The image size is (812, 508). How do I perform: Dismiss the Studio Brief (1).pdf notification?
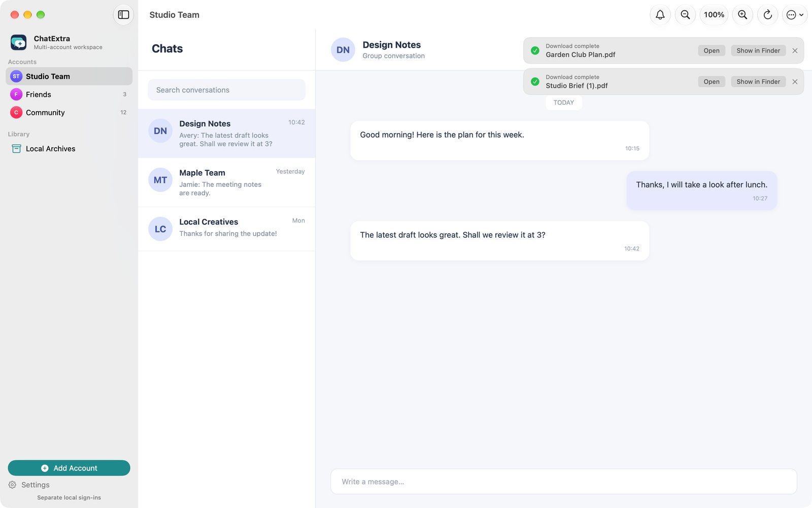pos(795,82)
